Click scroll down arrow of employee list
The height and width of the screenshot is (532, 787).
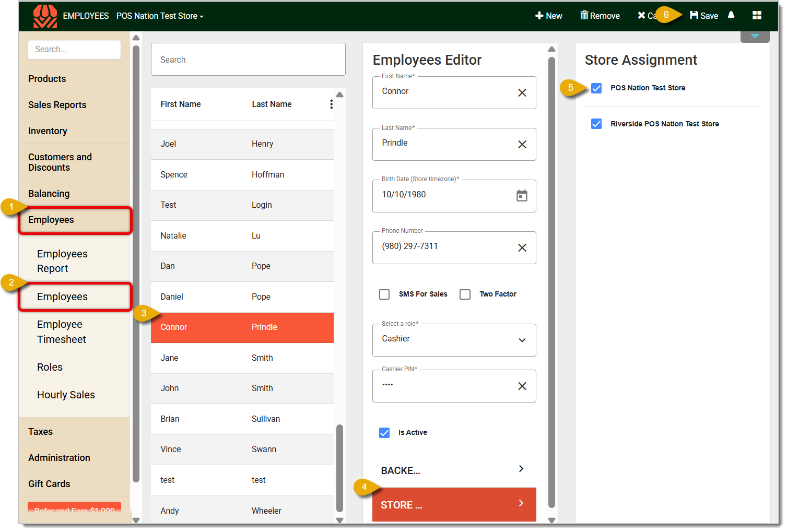tap(339, 520)
